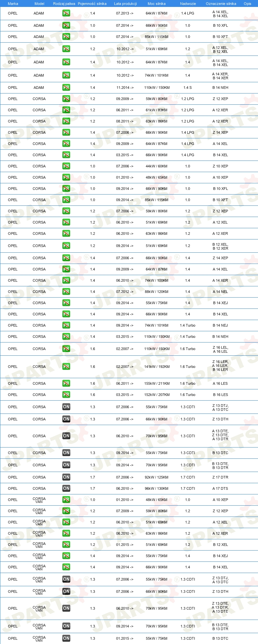Click the Pojemność silnika column header
Image resolution: width=258 pixels, height=644 pixels.
(92, 4)
